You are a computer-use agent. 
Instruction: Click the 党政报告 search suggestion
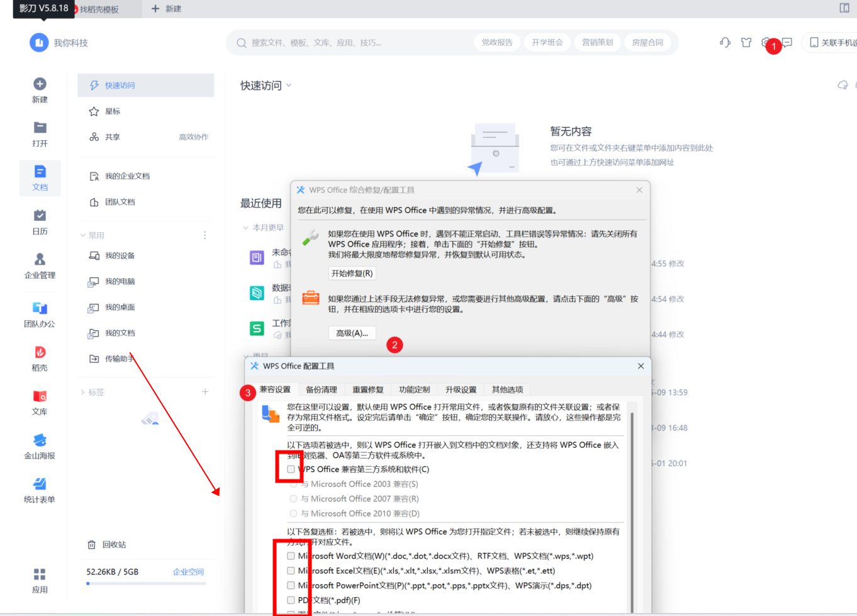coord(497,43)
